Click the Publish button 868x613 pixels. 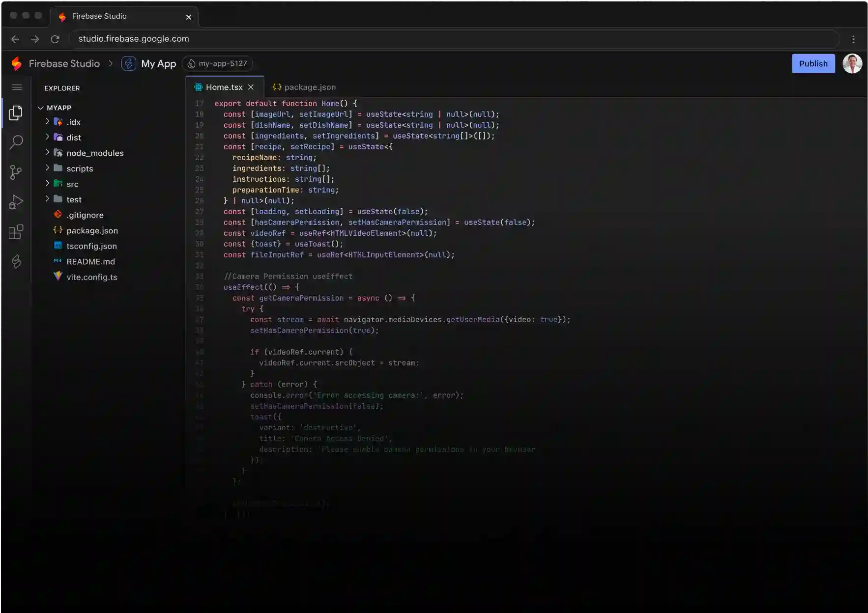point(812,63)
